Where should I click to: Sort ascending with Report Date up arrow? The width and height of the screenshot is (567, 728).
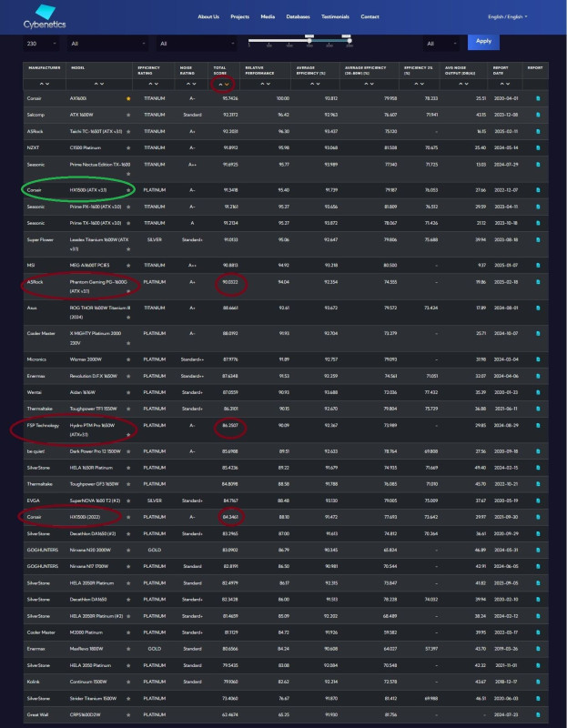(502, 84)
